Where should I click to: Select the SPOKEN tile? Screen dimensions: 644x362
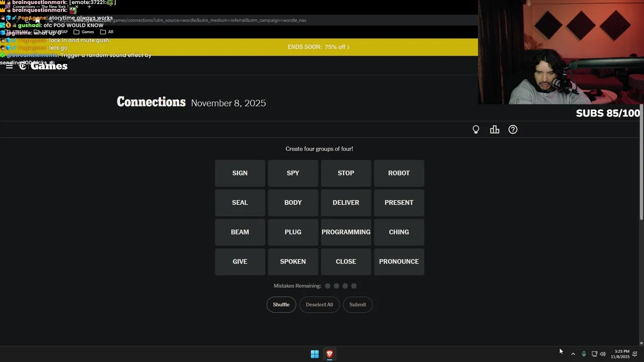point(293,261)
